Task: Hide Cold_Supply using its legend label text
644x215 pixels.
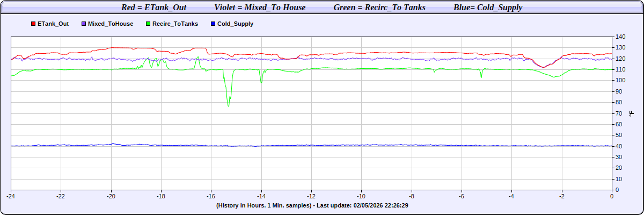Action: click(236, 24)
